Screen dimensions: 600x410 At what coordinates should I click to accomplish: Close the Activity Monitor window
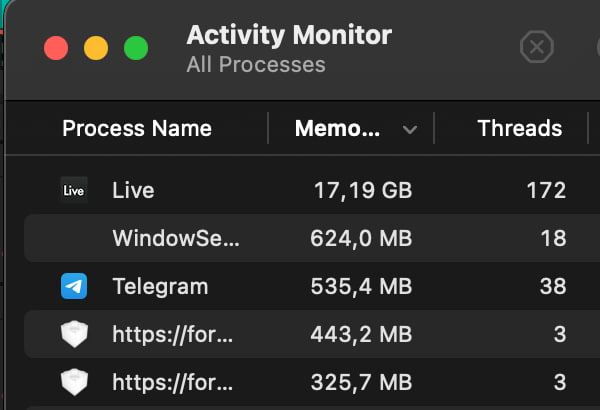tap(56, 48)
